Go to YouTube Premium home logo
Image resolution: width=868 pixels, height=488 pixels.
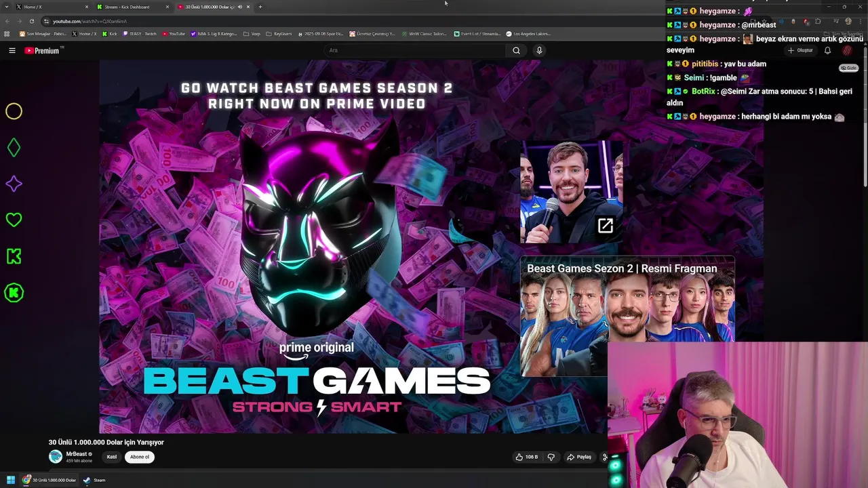coord(42,50)
